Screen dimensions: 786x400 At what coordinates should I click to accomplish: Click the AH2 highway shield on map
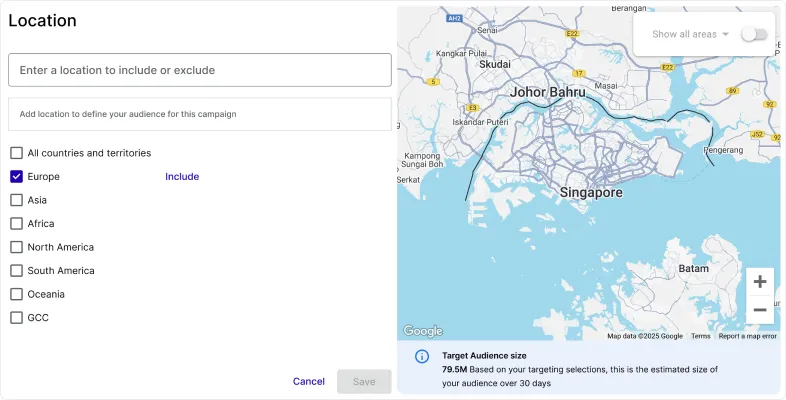tap(454, 18)
